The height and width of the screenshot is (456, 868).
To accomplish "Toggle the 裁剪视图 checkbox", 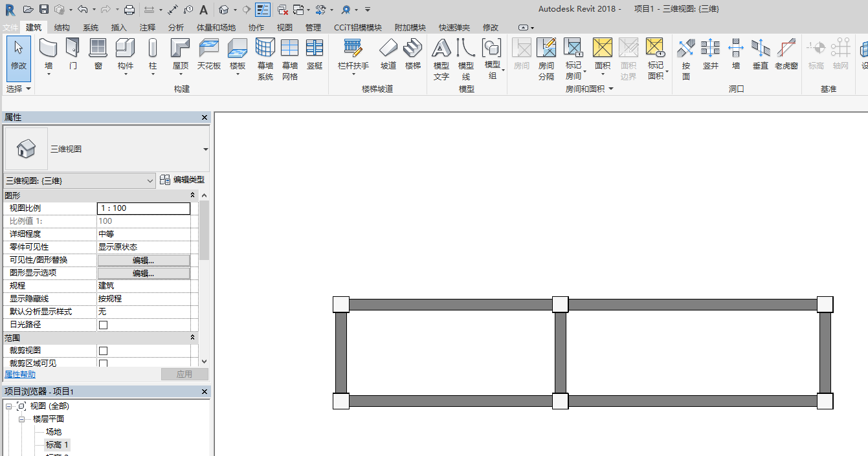I will click(103, 351).
